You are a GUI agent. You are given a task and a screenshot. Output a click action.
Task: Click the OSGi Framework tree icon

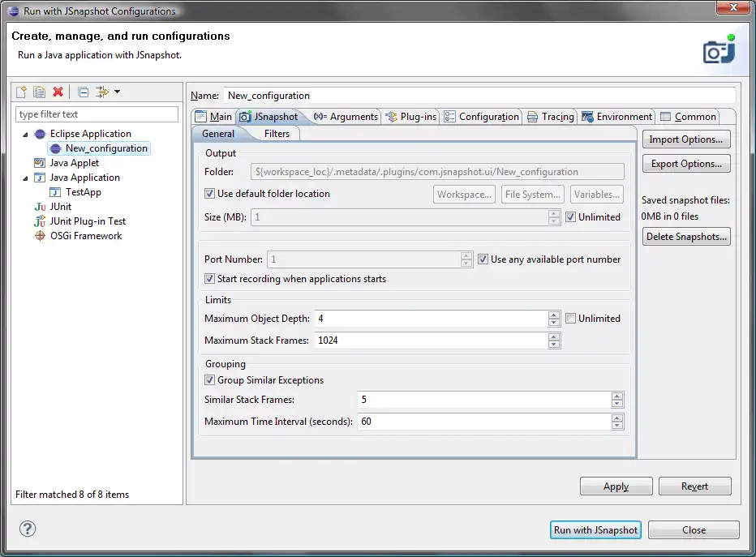(x=40, y=236)
